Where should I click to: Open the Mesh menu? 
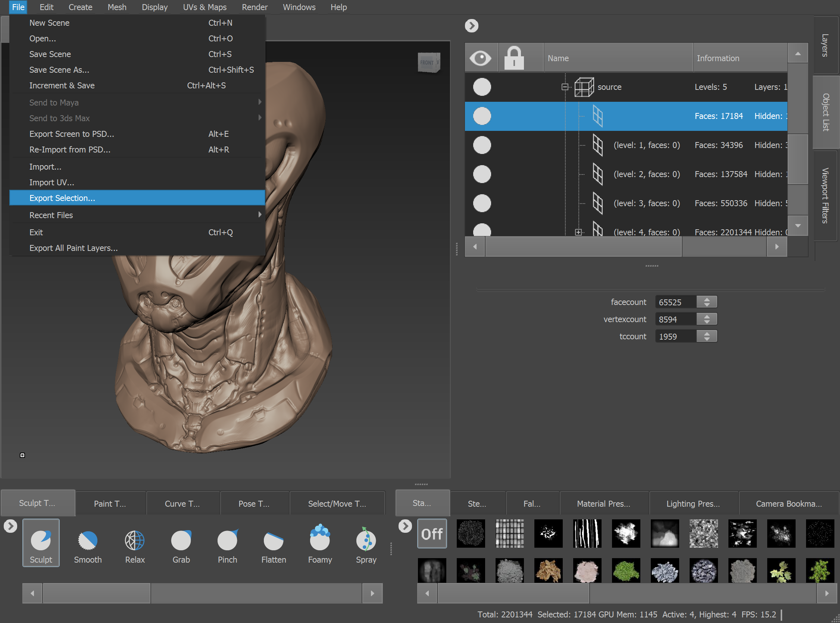click(117, 7)
